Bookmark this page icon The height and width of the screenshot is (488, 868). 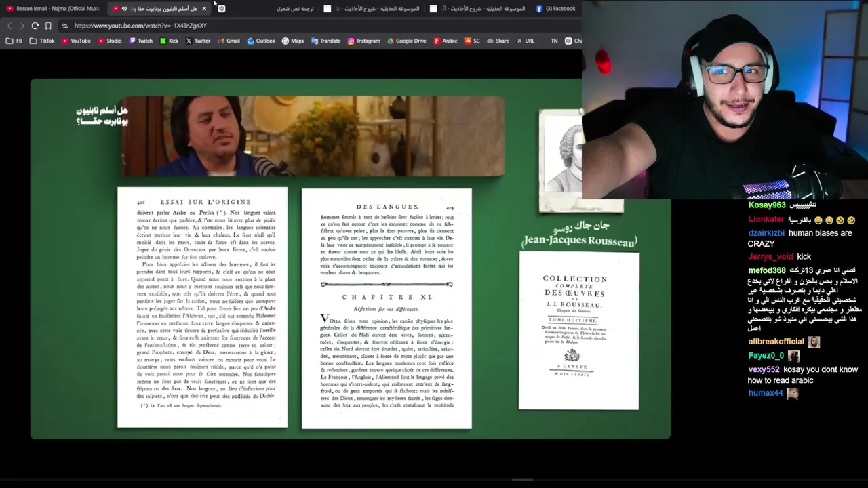[48, 26]
